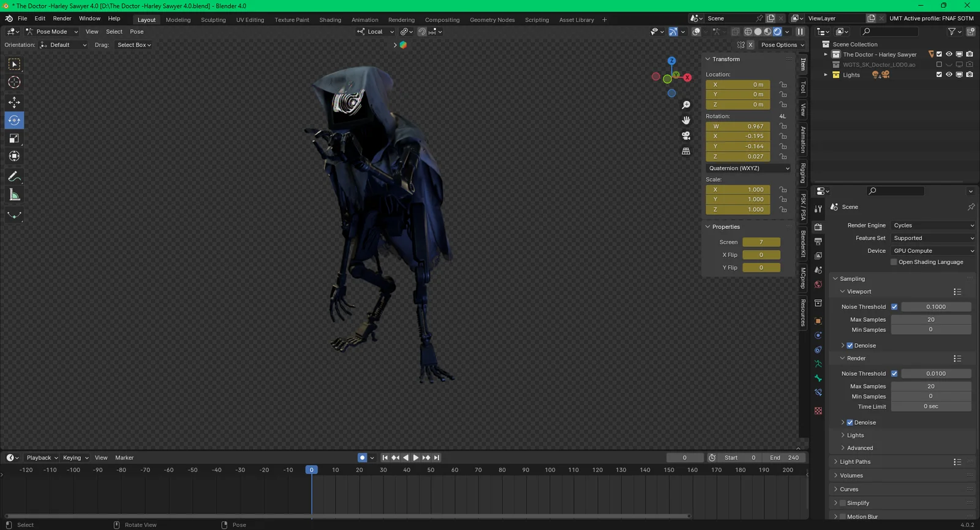Enable Open Shading Language checkbox
The width and height of the screenshot is (980, 530).
click(x=894, y=262)
